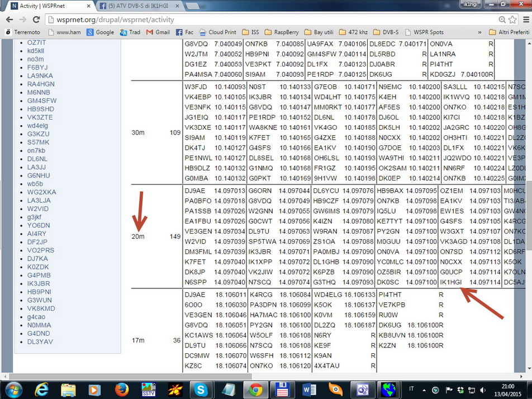The image size is (532, 399).
Task: Select the DJ9AE 14.097013 entry
Action: pyautogui.click(x=215, y=191)
